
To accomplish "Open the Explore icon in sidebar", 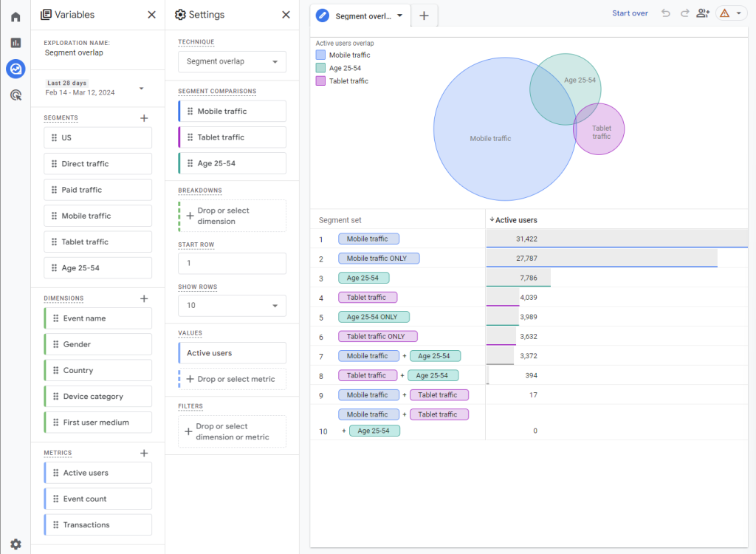I will pyautogui.click(x=16, y=69).
